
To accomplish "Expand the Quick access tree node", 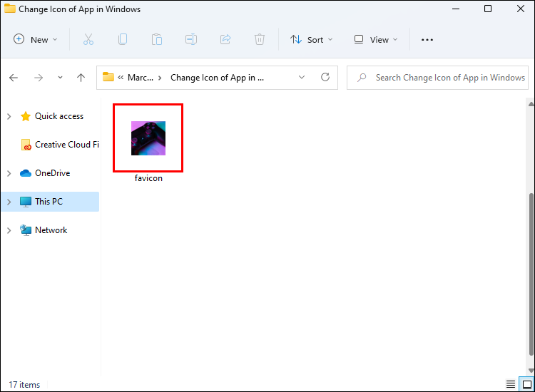I will point(9,117).
